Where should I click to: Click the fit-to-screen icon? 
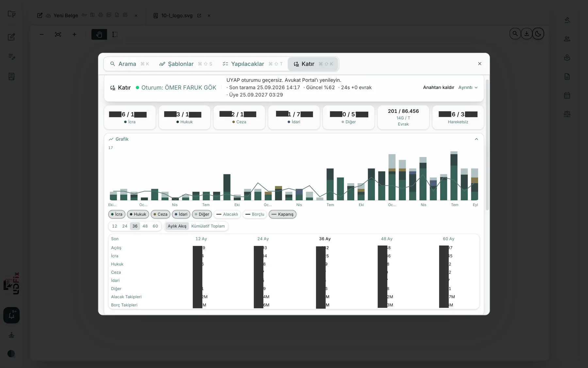[58, 34]
